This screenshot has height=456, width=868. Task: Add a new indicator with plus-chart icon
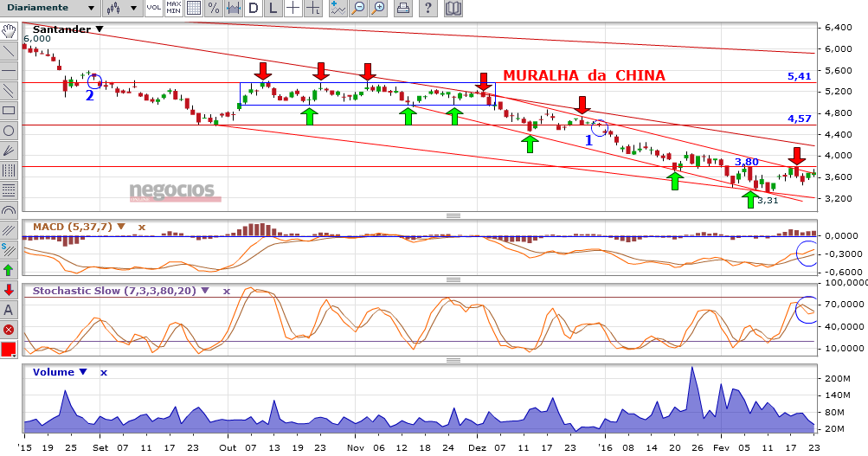pyautogui.click(x=338, y=8)
